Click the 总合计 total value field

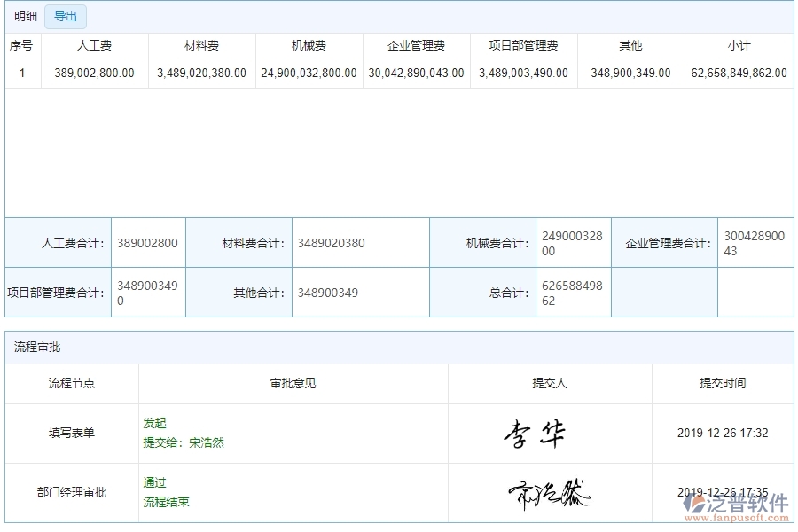point(573,292)
